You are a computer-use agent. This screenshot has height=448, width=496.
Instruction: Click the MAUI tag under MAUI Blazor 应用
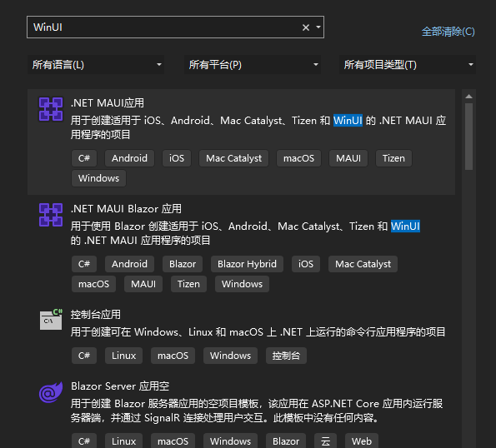tap(143, 284)
